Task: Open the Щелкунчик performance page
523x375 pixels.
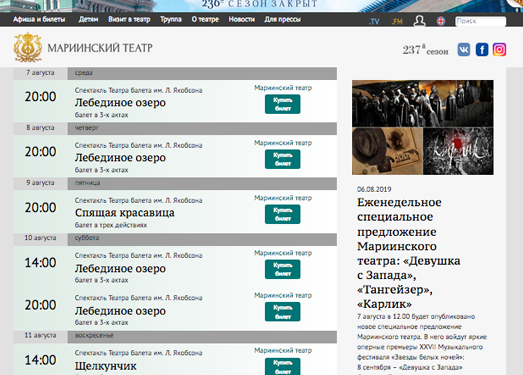Action: point(105,366)
